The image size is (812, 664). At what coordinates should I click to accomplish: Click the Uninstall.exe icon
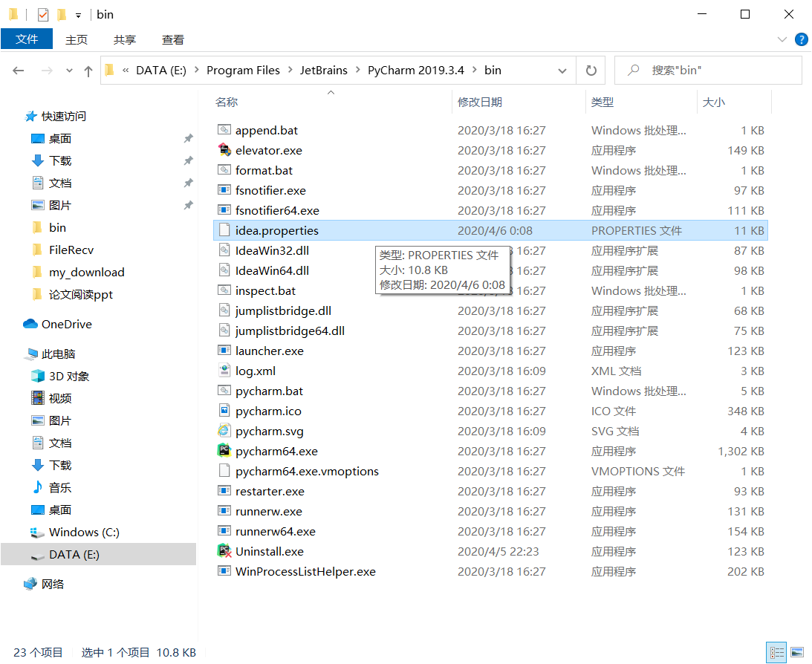(224, 551)
